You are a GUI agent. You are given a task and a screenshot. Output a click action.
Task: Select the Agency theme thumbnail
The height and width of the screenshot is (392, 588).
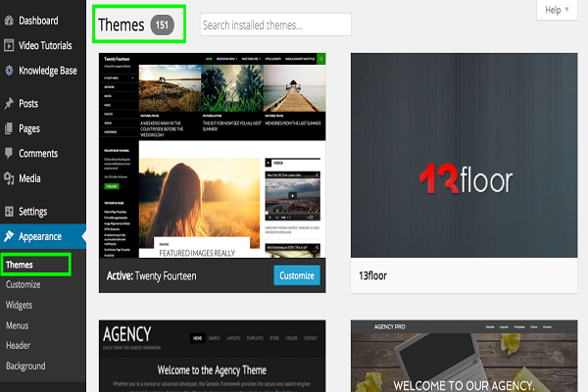(x=213, y=356)
